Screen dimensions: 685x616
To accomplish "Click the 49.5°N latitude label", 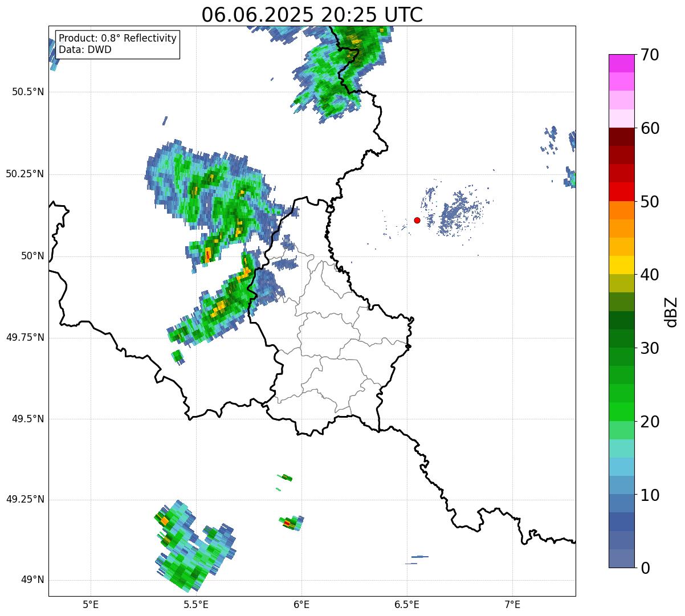I will click(28, 419).
